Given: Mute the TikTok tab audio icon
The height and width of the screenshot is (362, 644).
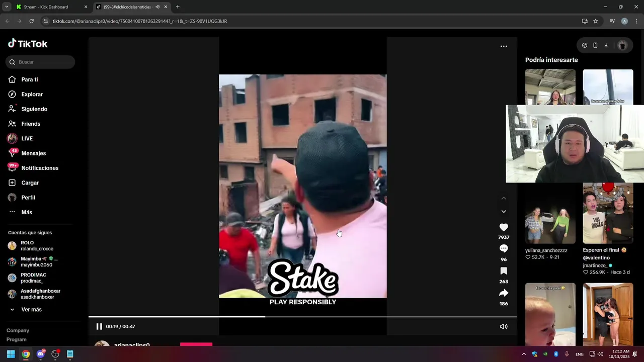Looking at the screenshot, I should [157, 7].
